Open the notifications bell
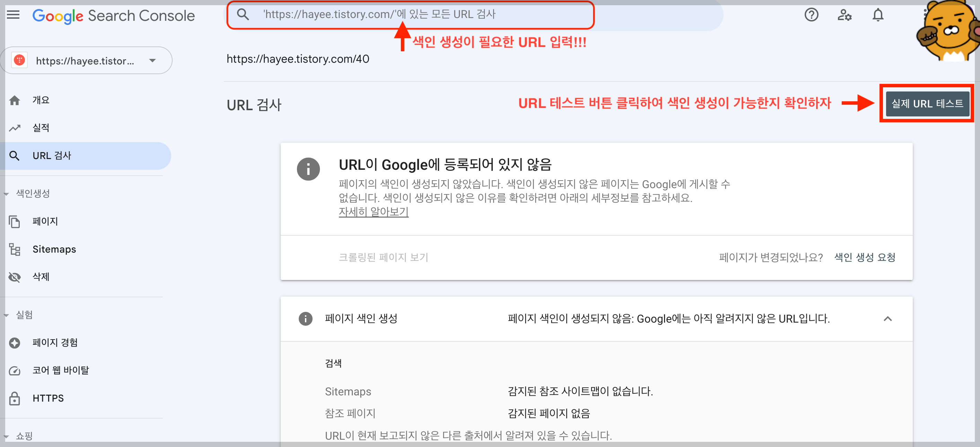 (878, 15)
